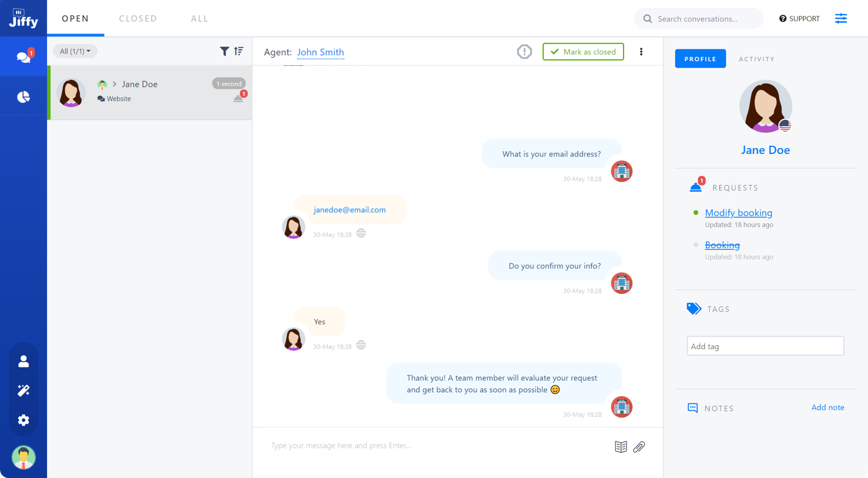Open the SUPPORT help link
Viewport: 868px width, 478px height.
tap(799, 19)
